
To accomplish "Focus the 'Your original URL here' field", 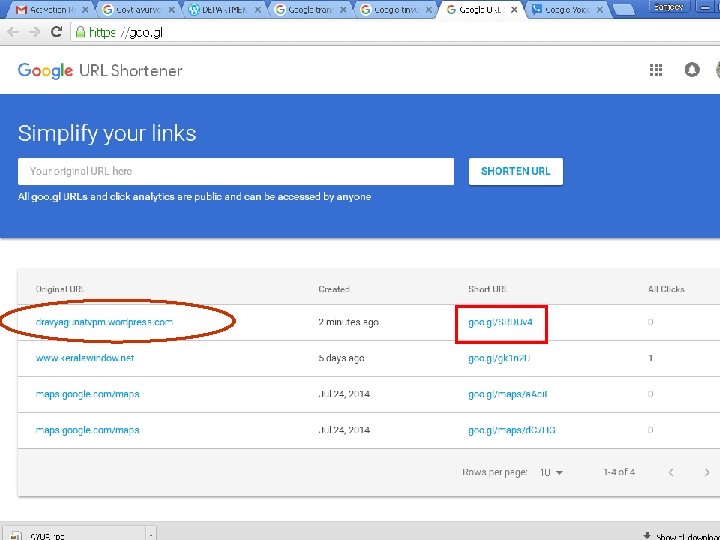I will tap(236, 171).
